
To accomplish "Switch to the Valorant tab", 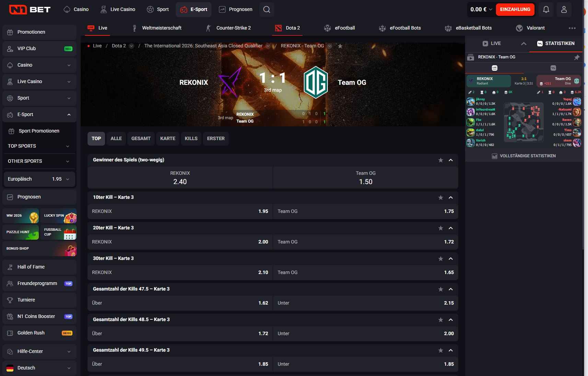I will tap(530, 28).
